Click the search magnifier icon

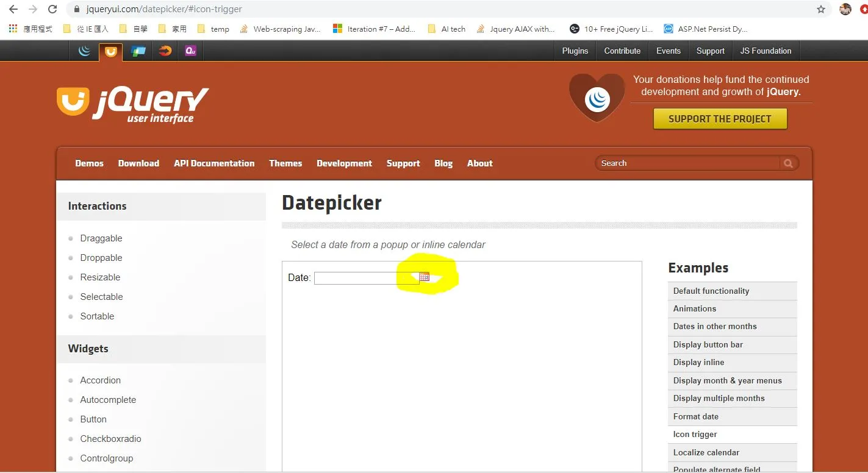click(788, 163)
